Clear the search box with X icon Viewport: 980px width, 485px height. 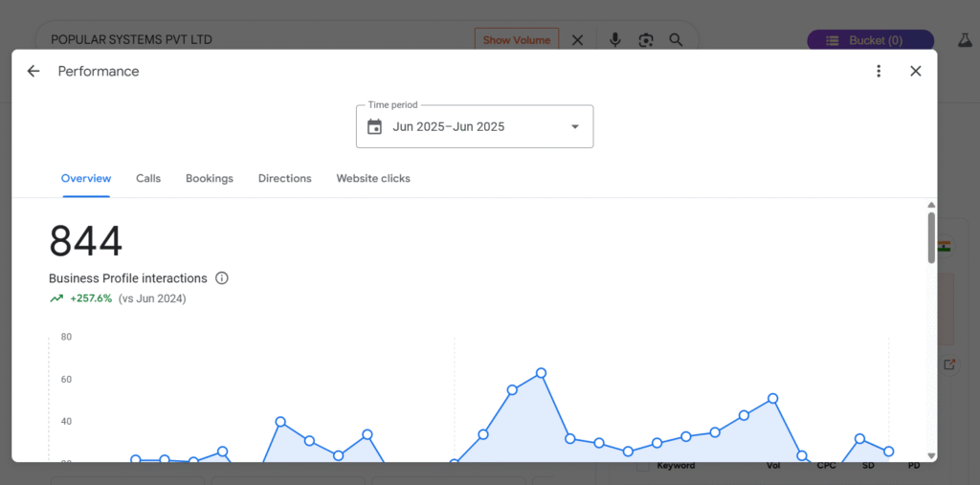click(x=578, y=40)
